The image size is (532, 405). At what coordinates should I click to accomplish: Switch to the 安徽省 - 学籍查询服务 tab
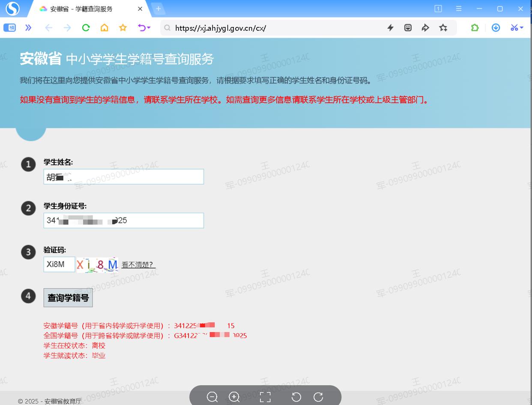tap(81, 9)
